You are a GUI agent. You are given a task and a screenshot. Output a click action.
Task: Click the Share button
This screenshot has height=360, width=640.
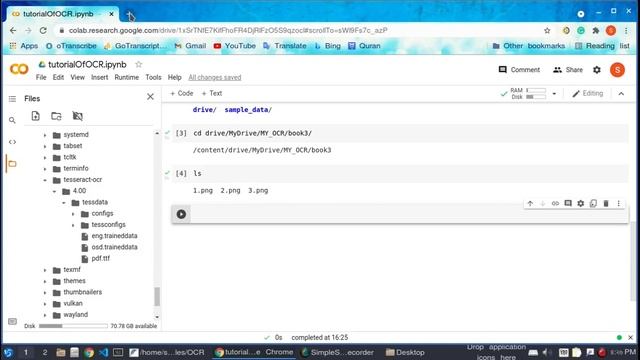[x=568, y=70]
